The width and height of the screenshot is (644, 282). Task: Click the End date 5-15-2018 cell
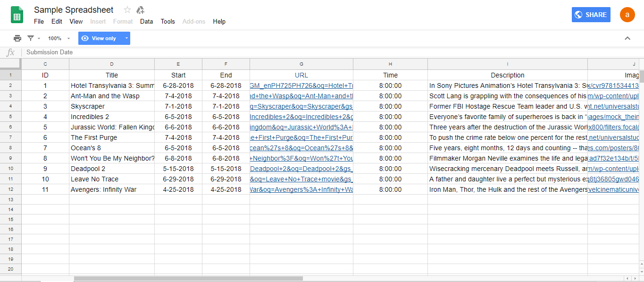[x=226, y=169]
